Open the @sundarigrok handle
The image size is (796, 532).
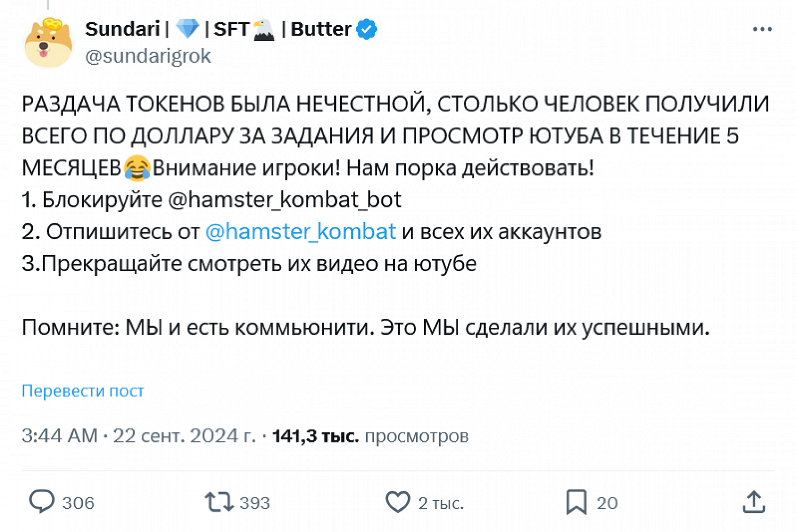click(x=148, y=56)
